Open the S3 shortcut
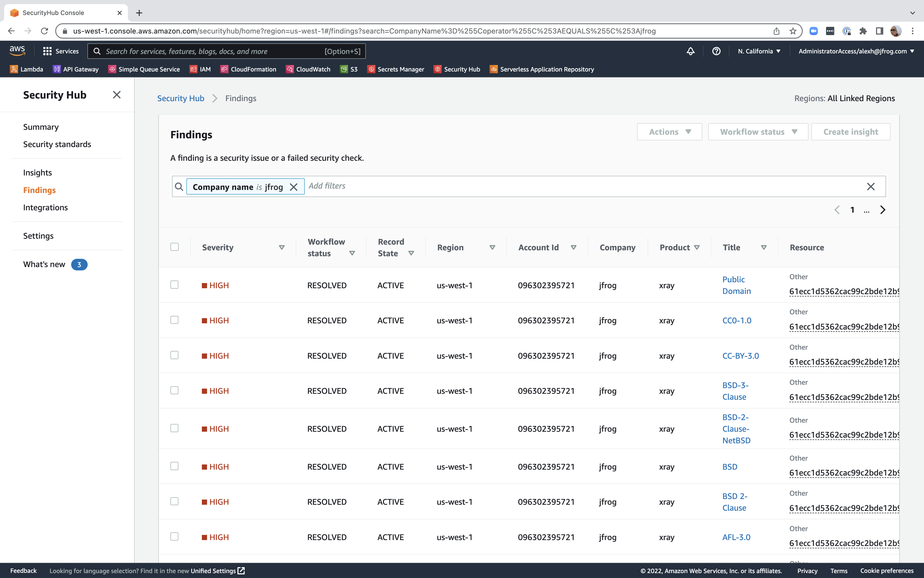Viewport: 924px width, 578px height. [x=349, y=69]
